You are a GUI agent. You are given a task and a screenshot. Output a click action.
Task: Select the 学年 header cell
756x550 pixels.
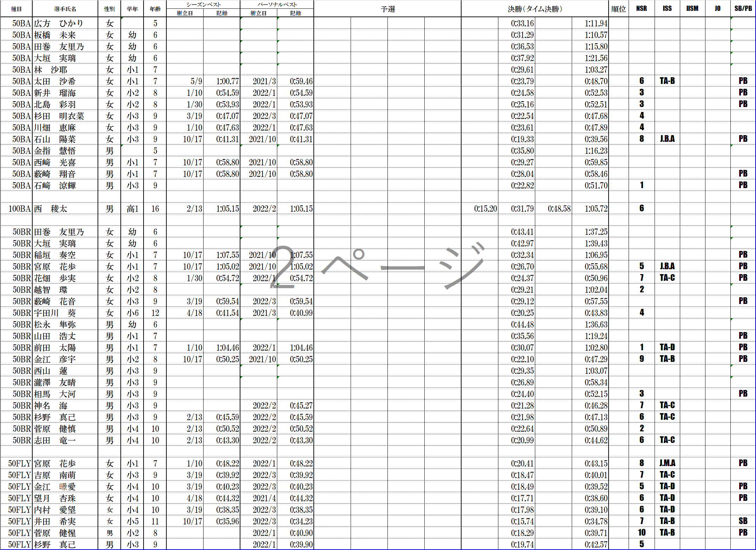click(x=132, y=9)
